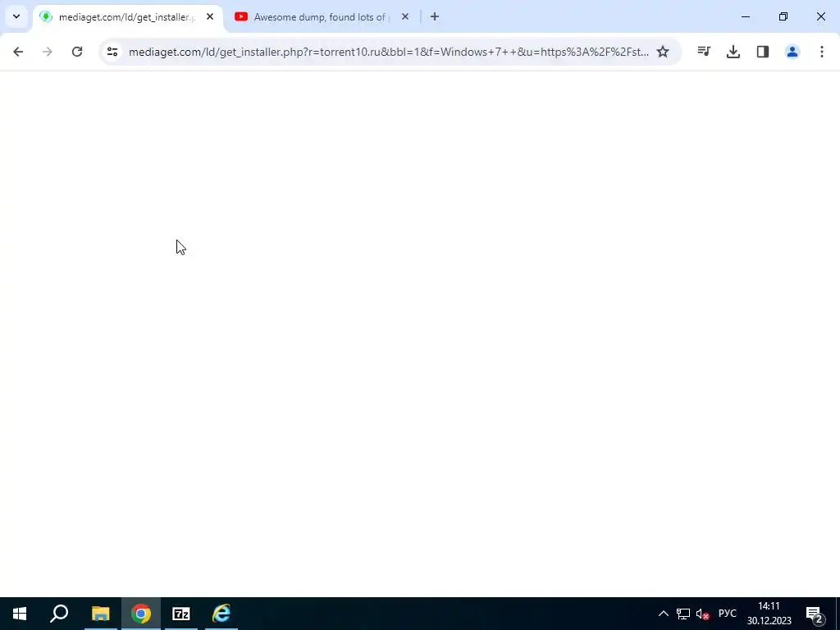This screenshot has width=840, height=630.
Task: Open media controls icon in toolbar
Action: (704, 52)
